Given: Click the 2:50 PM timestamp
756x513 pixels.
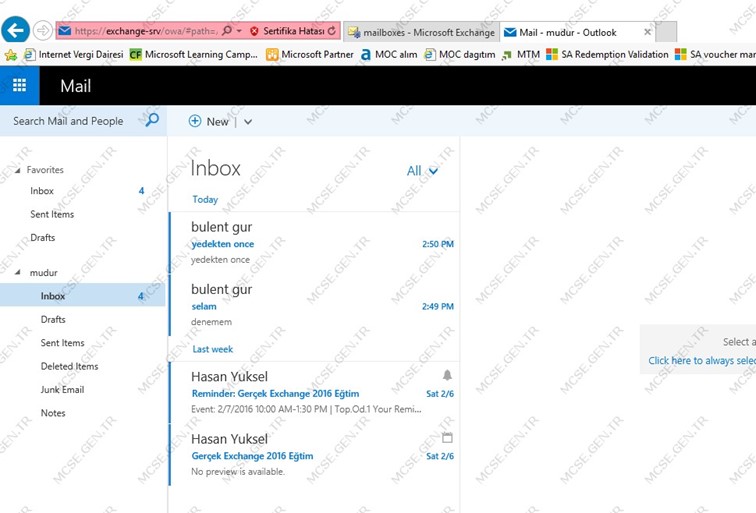Looking at the screenshot, I should coord(438,244).
